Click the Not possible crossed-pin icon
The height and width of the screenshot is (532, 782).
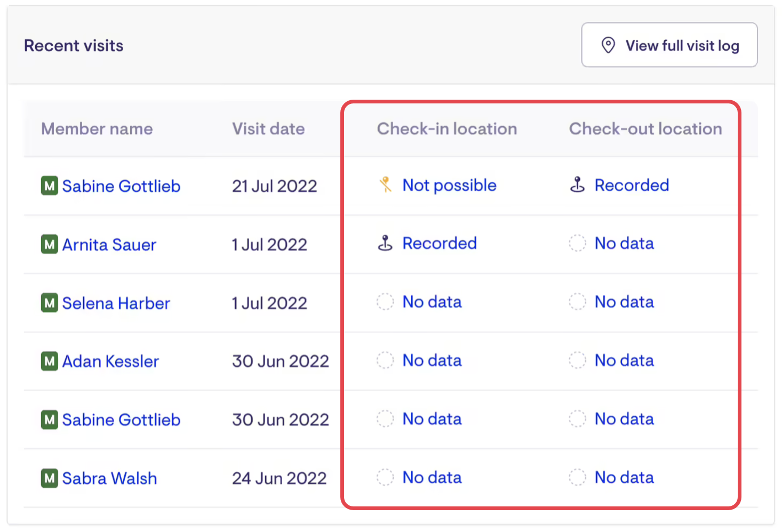(x=385, y=185)
